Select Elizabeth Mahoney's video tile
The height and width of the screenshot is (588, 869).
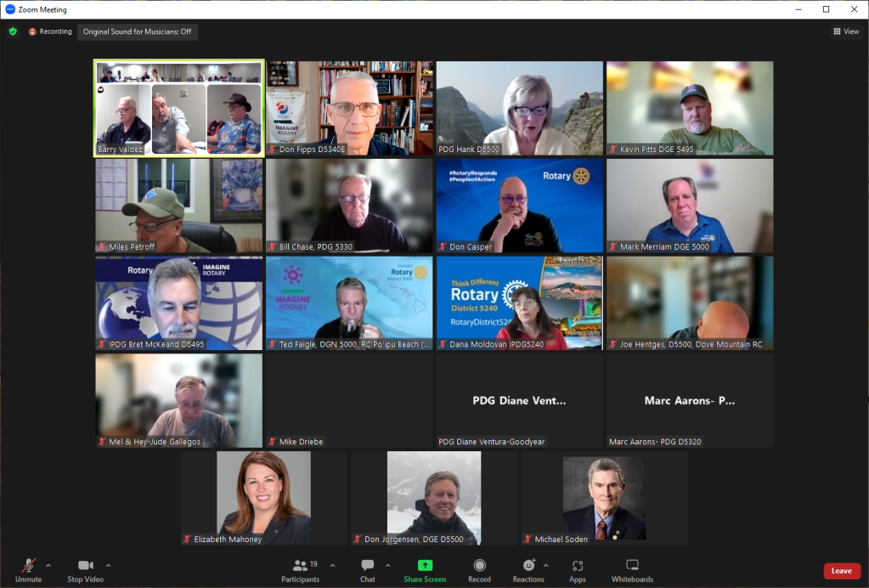[263, 498]
